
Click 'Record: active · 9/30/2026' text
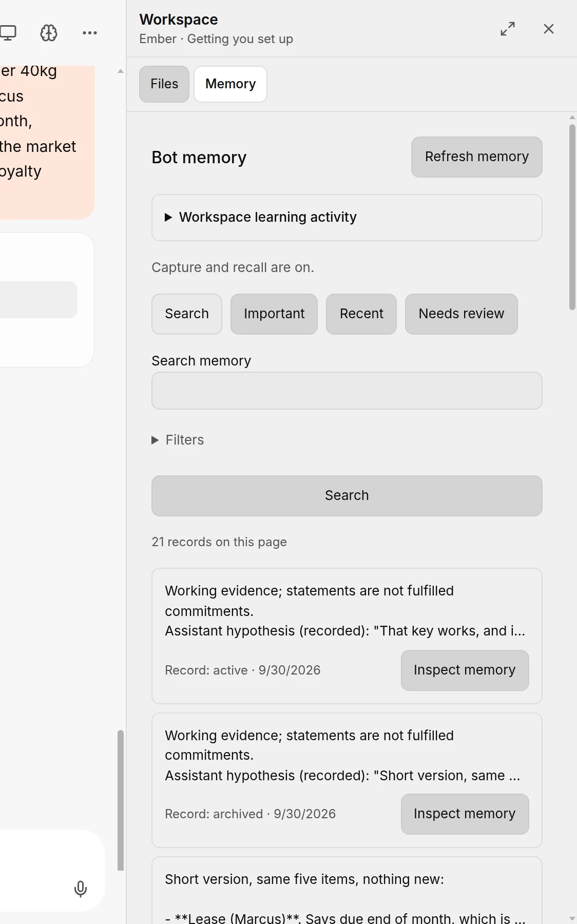tap(243, 670)
